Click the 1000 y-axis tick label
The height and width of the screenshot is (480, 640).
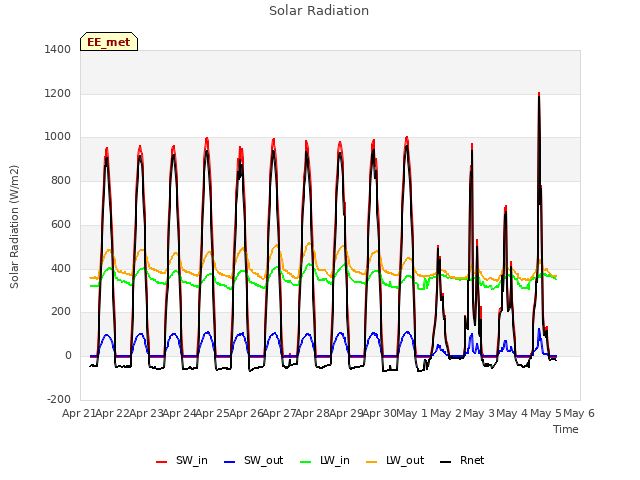point(58,137)
